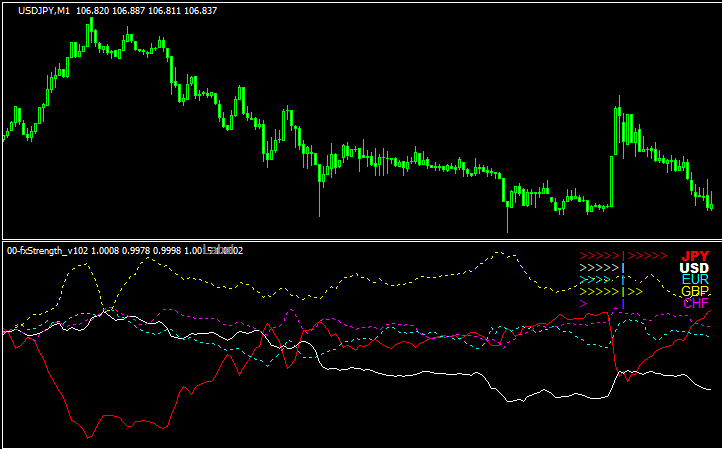Select the yellow GBP legend label
The height and width of the screenshot is (449, 722).
pos(695,291)
